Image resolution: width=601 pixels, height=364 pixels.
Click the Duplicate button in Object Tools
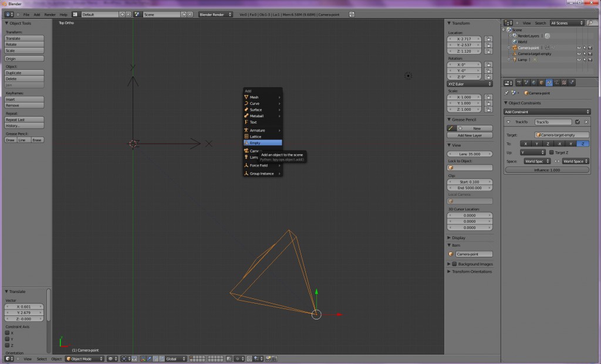point(25,73)
